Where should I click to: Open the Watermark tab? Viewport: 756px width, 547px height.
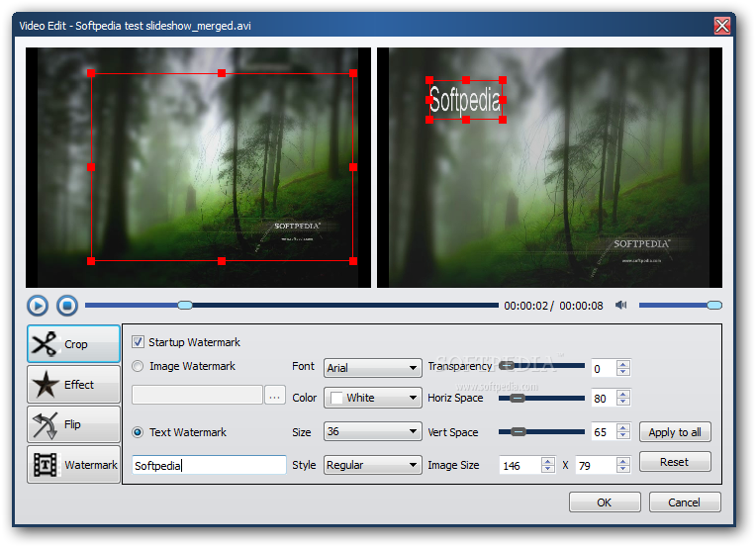pos(74,465)
